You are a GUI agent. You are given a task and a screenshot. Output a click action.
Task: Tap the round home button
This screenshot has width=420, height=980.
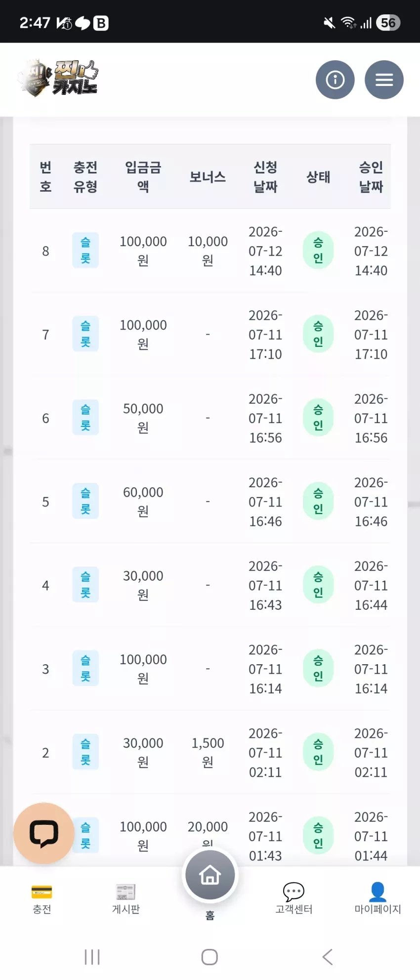point(210,875)
